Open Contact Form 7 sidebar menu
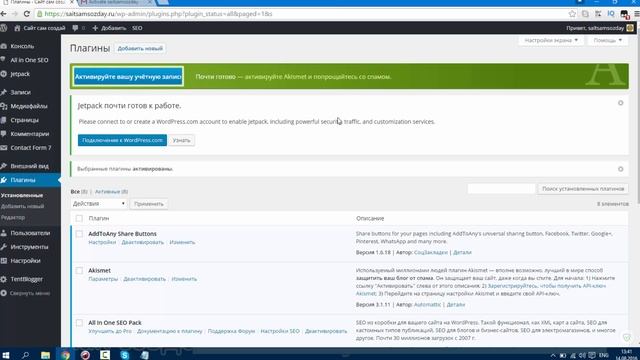The height and width of the screenshot is (360, 640). pyautogui.click(x=30, y=148)
